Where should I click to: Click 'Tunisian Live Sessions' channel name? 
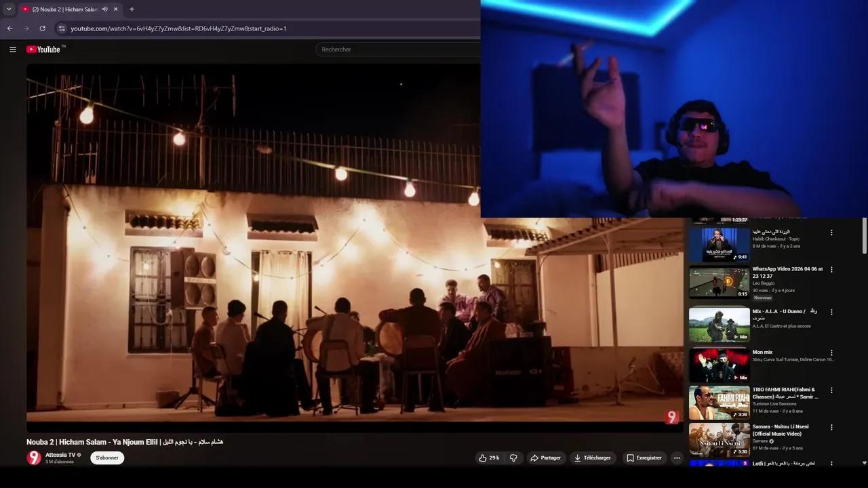[774, 404]
